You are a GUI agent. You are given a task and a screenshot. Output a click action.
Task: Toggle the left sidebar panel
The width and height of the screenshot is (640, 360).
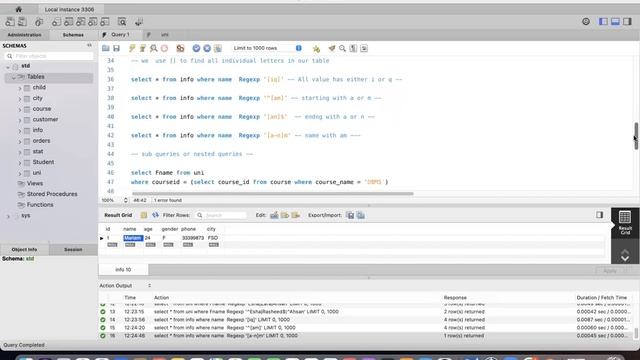coord(603,21)
